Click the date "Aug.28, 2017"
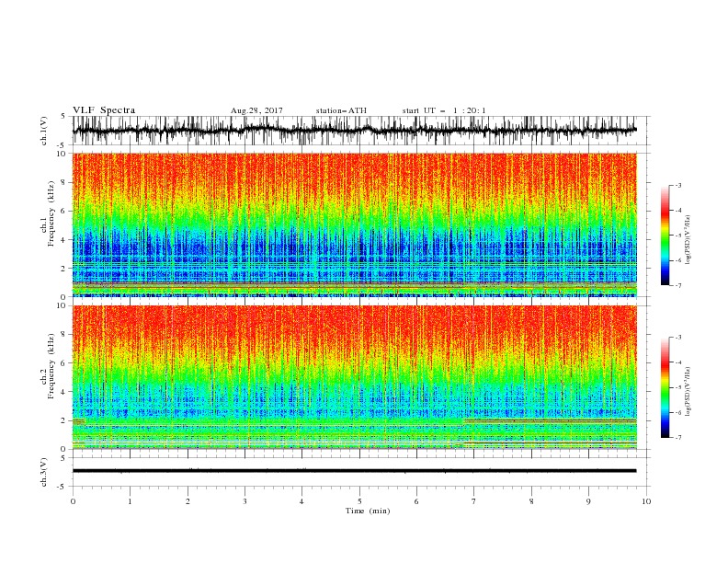Screen dimensions: 728x563 coord(256,110)
